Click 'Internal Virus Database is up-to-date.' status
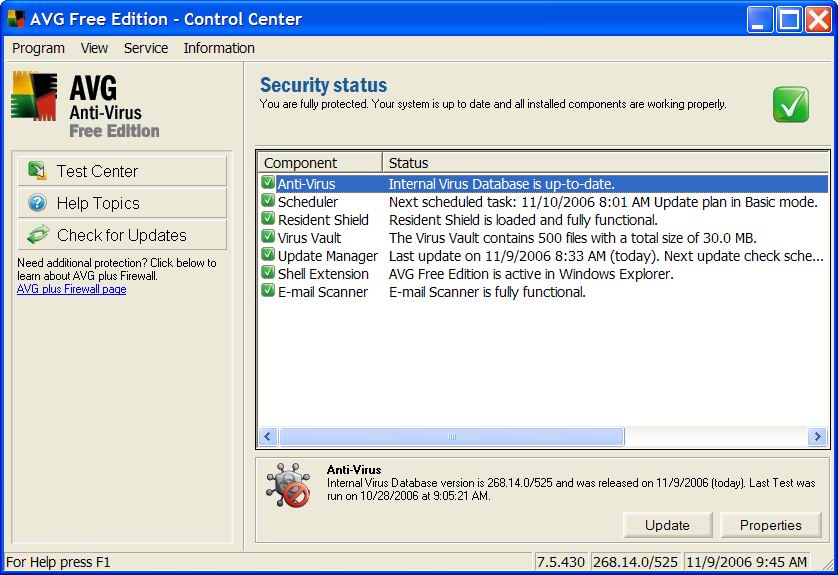Viewport: 838px width, 575px height. [501, 184]
